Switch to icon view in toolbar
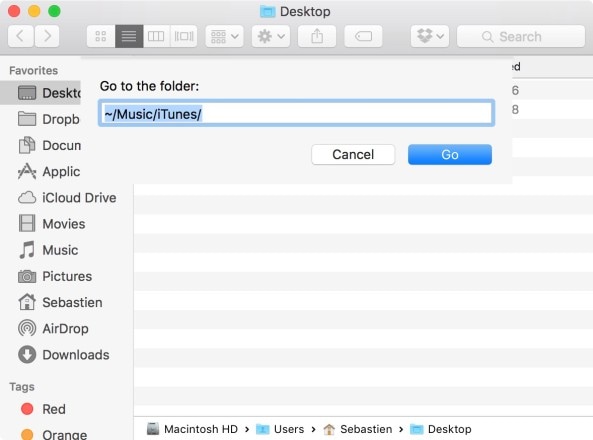This screenshot has width=593, height=440. (x=101, y=36)
